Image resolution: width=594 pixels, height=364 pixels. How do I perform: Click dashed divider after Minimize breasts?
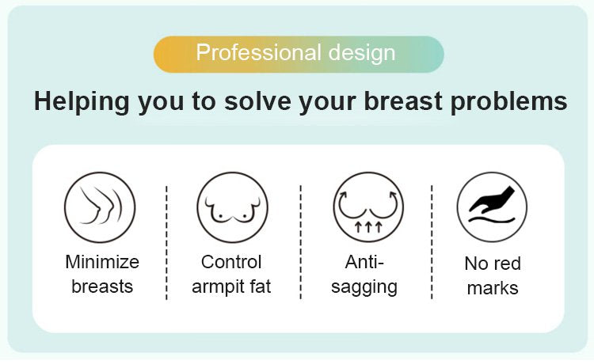click(167, 242)
